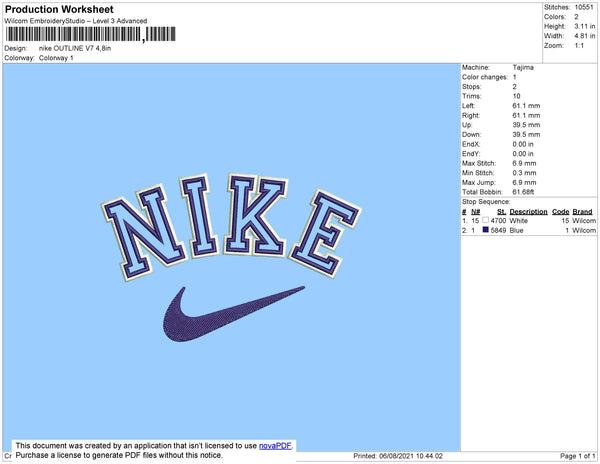Screen dimensions: 600x464
Task: Select the Max Stitch value 6.9 mm
Action: (525, 163)
